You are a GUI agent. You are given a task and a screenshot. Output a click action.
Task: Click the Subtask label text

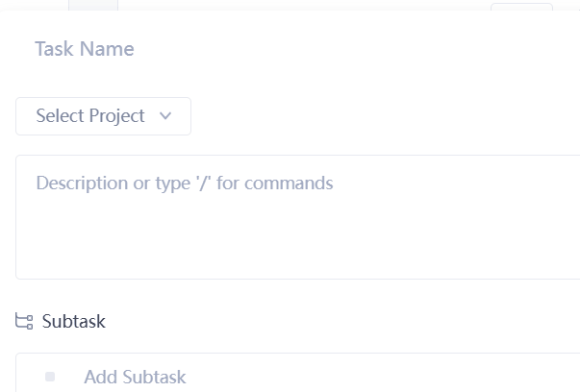coord(74,322)
